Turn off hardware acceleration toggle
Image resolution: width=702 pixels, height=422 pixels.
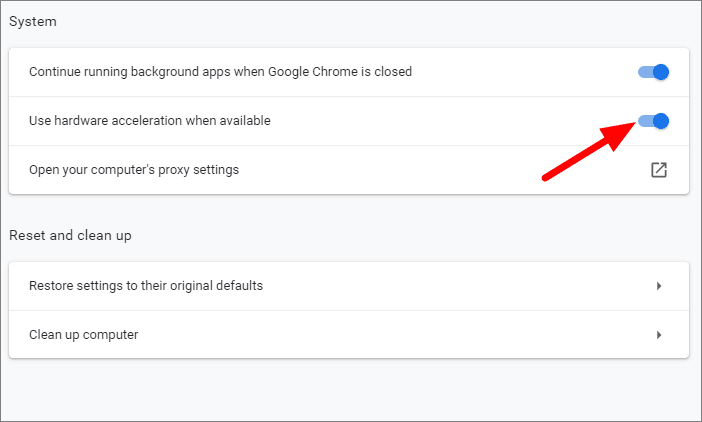pyautogui.click(x=654, y=121)
